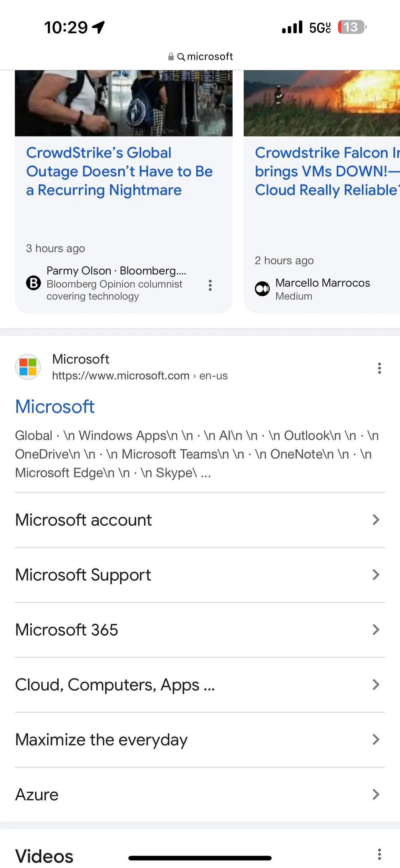Open the blue Microsoft result title link
400x868 pixels.
click(55, 406)
